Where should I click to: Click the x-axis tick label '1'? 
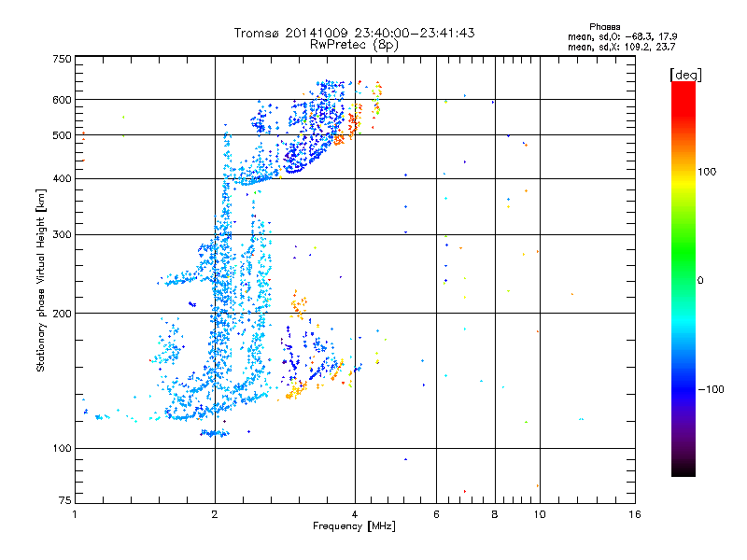pyautogui.click(x=75, y=514)
